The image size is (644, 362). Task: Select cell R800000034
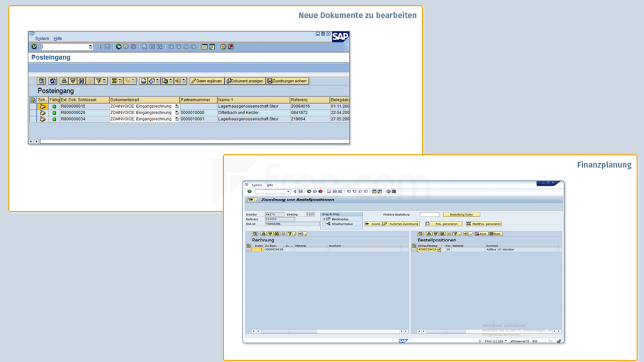point(84,119)
